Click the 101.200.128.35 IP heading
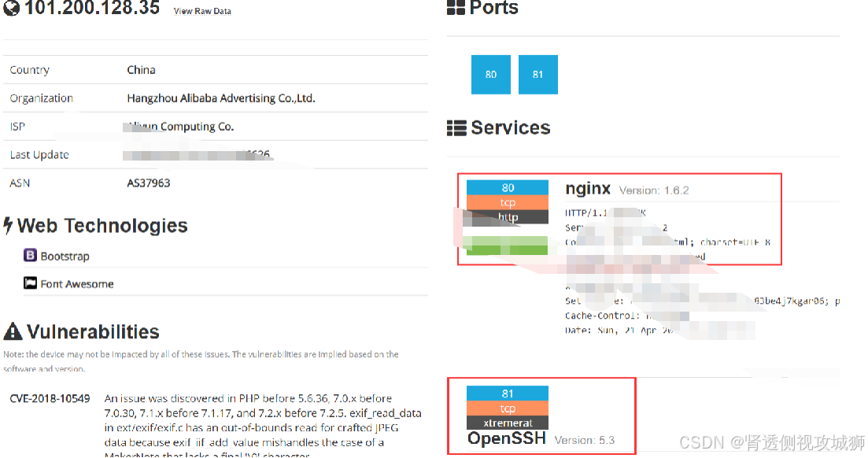This screenshot has width=868, height=458. [92, 8]
